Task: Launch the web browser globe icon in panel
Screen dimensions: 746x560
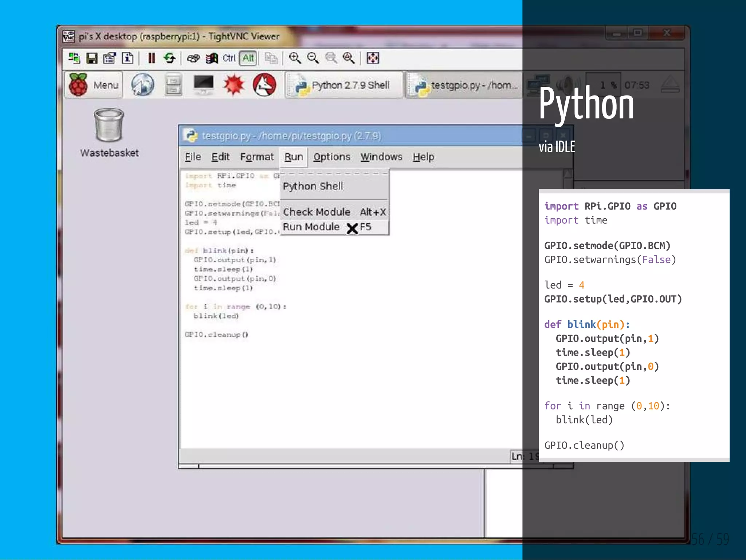Action: (x=142, y=85)
